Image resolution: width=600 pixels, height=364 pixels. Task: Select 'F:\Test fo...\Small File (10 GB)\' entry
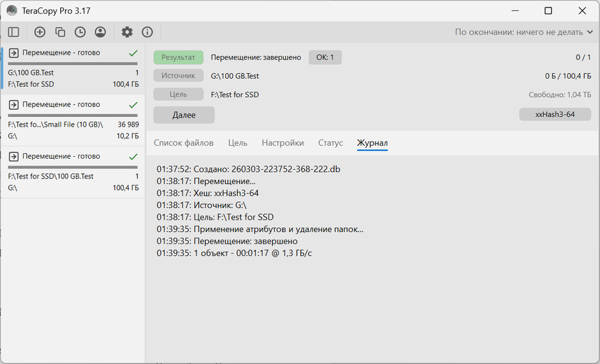point(55,125)
